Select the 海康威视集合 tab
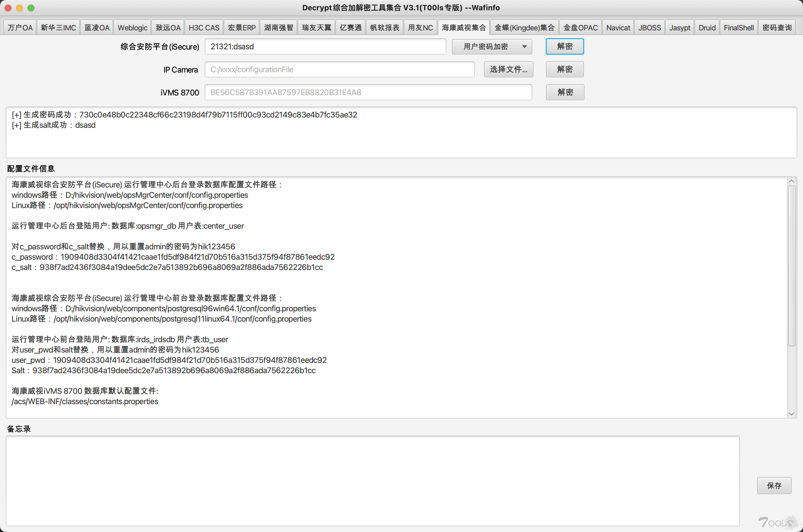 (x=464, y=28)
